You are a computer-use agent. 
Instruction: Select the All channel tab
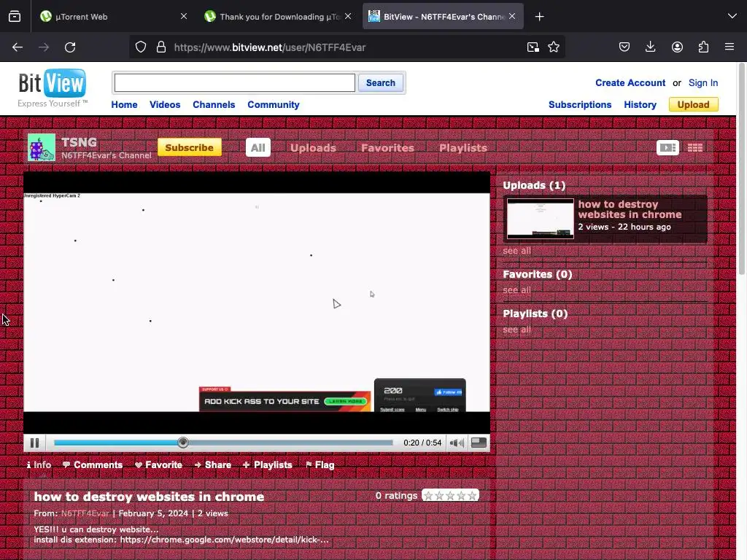[258, 147]
